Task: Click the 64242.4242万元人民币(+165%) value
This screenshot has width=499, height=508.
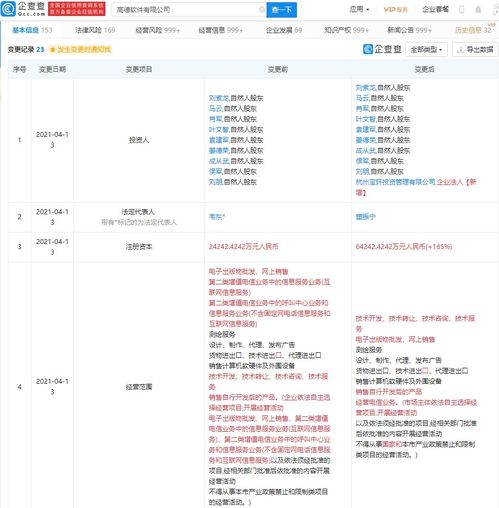Action: [x=404, y=247]
